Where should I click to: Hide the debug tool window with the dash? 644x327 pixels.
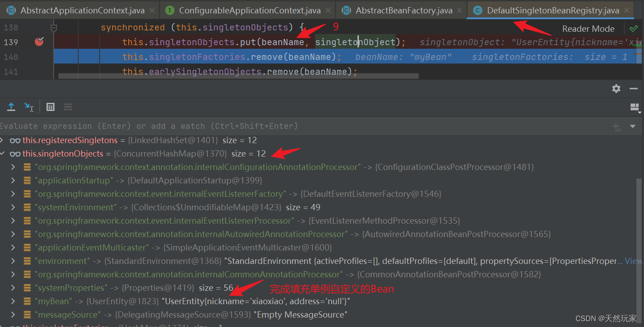pyautogui.click(x=633, y=89)
